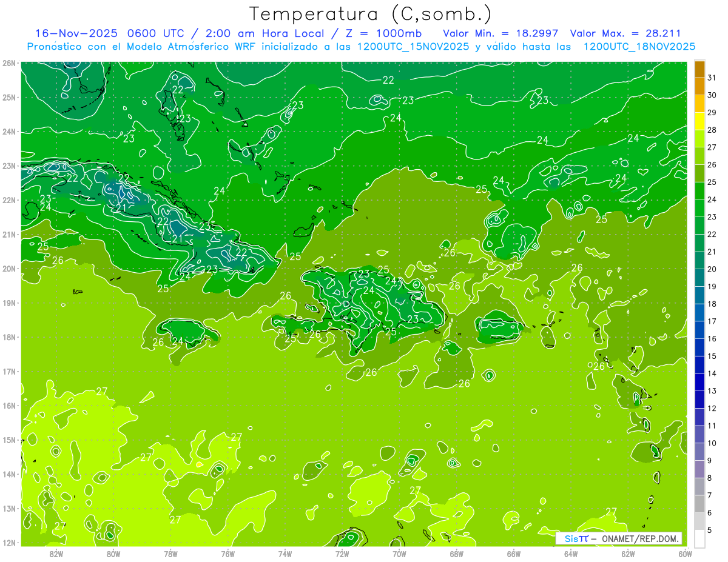Click the white legend swatch below 5
728x562 pixels.
click(x=699, y=538)
